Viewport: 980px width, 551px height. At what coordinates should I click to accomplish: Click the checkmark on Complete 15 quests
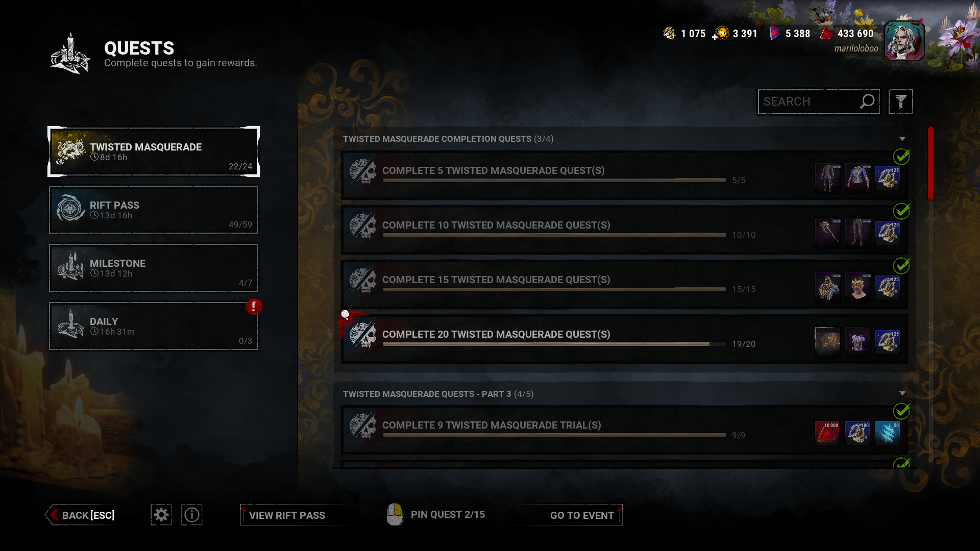click(901, 265)
